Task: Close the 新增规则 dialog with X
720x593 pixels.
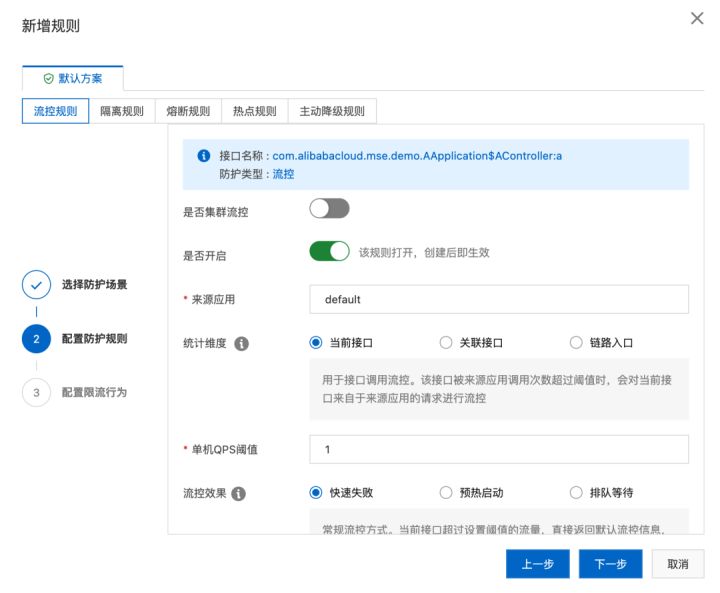Action: click(697, 18)
